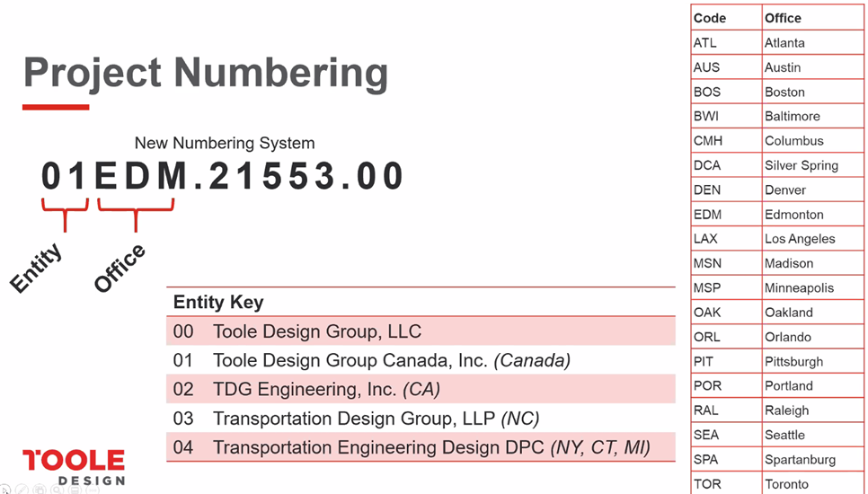Select the ATL Atlanta office row
This screenshot has width=868, height=494.
(778, 42)
